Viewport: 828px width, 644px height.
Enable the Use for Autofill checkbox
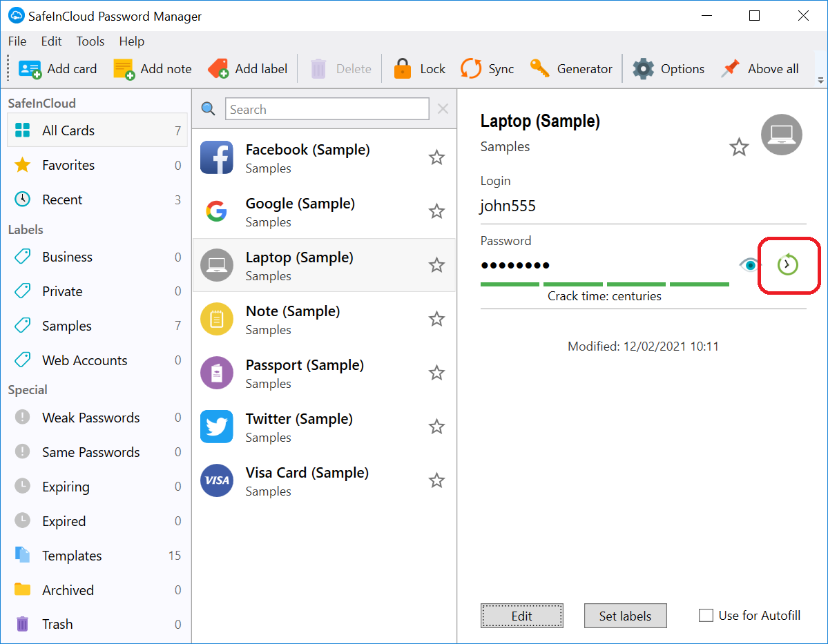pyautogui.click(x=706, y=616)
